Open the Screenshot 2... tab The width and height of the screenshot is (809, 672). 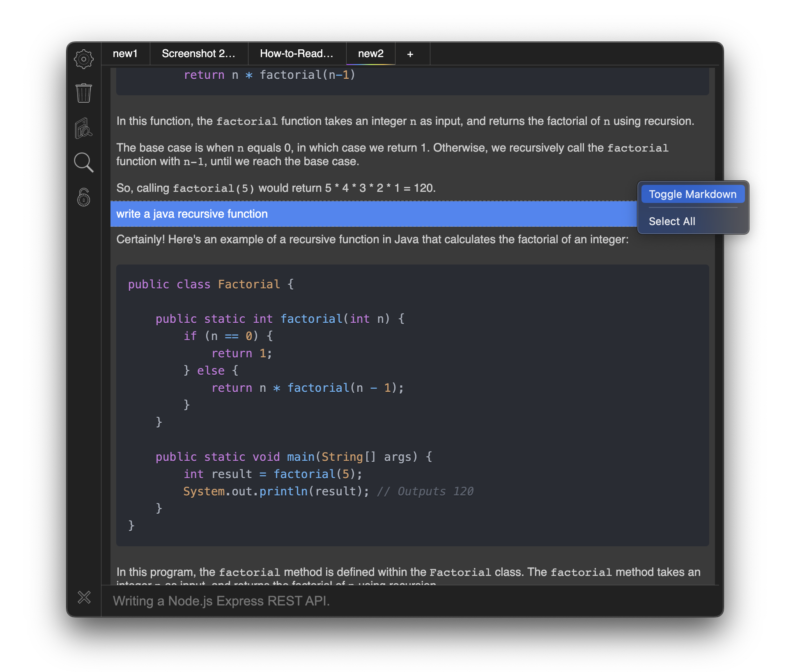click(x=198, y=53)
